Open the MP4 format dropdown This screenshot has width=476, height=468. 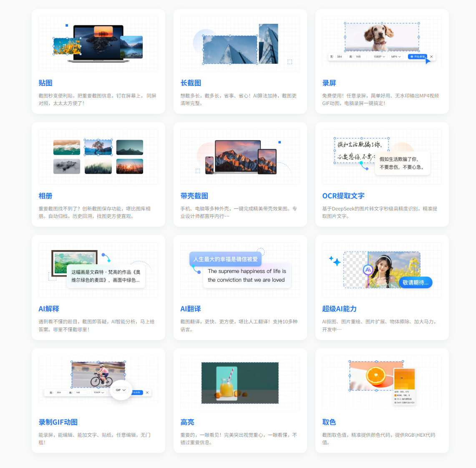tap(395, 57)
